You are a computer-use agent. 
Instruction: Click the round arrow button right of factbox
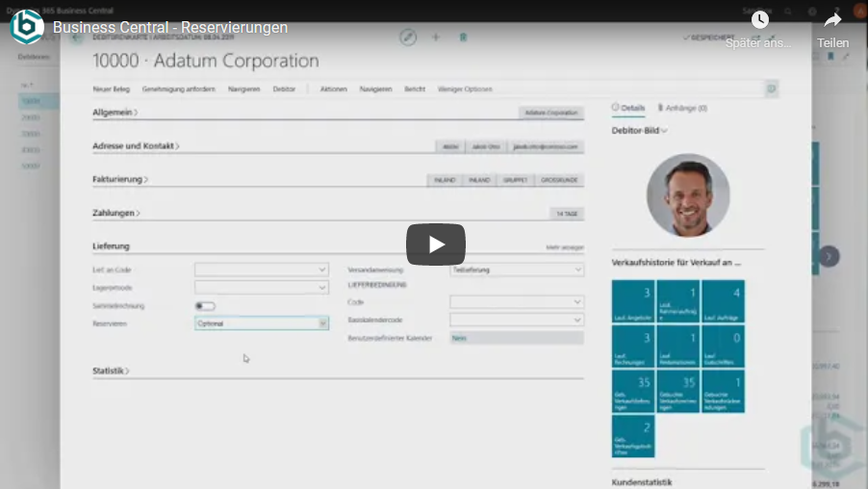(x=829, y=256)
